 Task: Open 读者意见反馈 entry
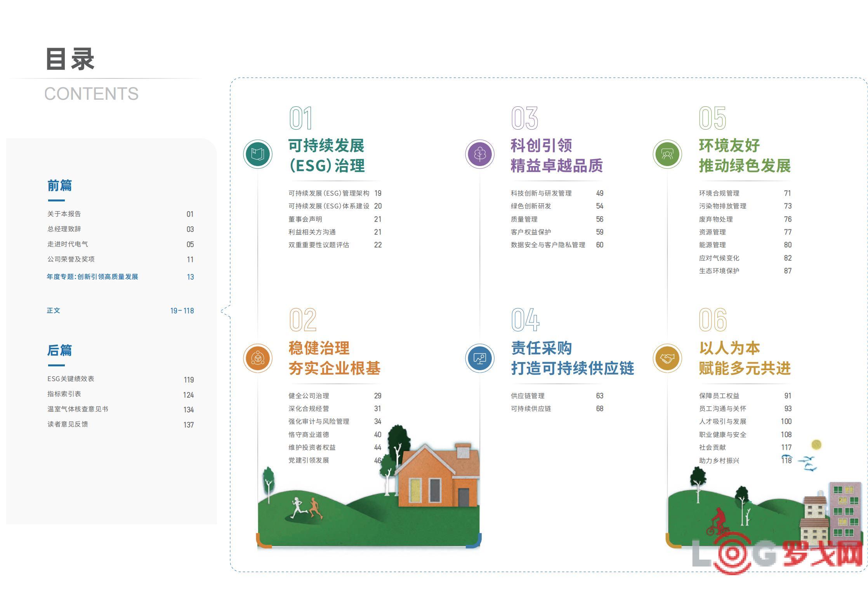(68, 424)
